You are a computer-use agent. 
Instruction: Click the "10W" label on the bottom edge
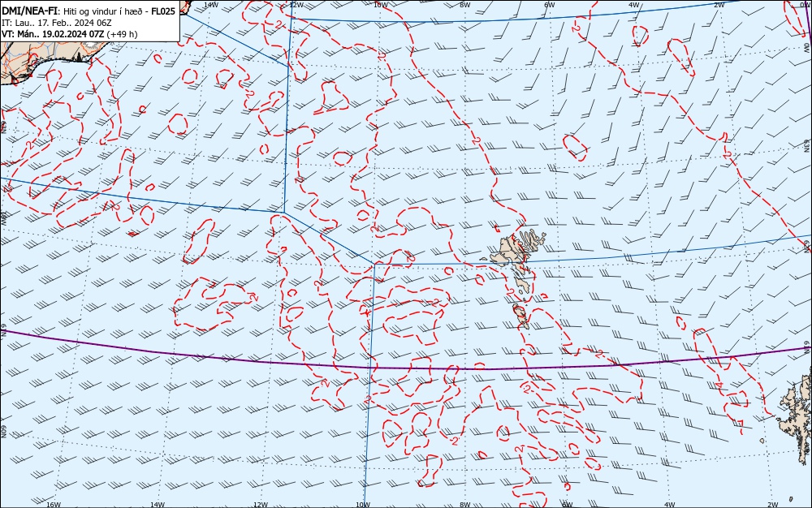click(363, 505)
